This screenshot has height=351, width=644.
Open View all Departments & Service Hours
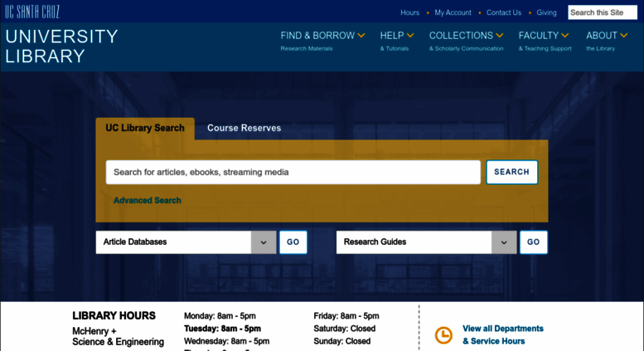point(503,335)
